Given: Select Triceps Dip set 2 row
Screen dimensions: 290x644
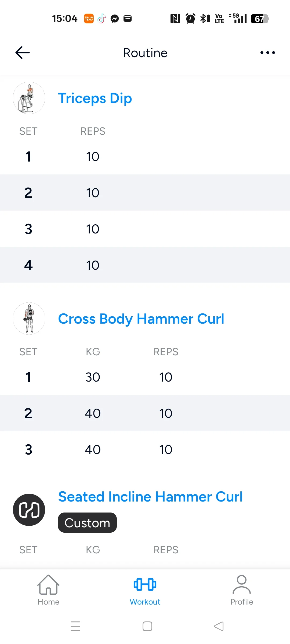Looking at the screenshot, I should coord(145,193).
